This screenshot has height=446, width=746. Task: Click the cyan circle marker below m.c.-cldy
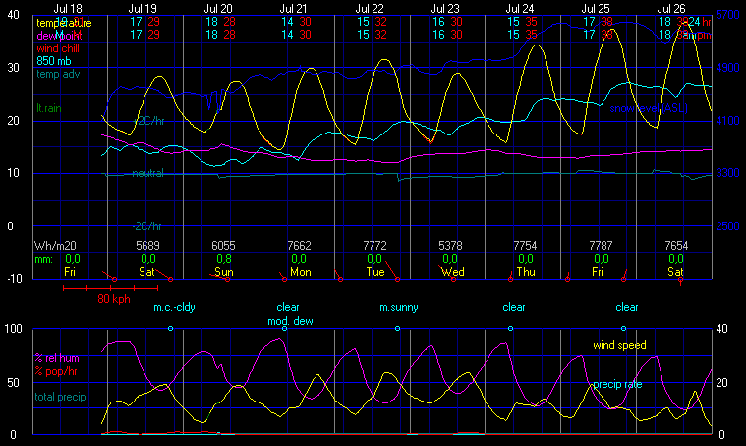tap(171, 328)
